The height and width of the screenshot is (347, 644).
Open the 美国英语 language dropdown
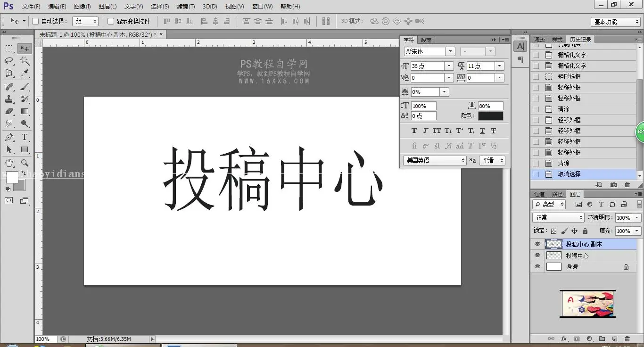(x=435, y=160)
